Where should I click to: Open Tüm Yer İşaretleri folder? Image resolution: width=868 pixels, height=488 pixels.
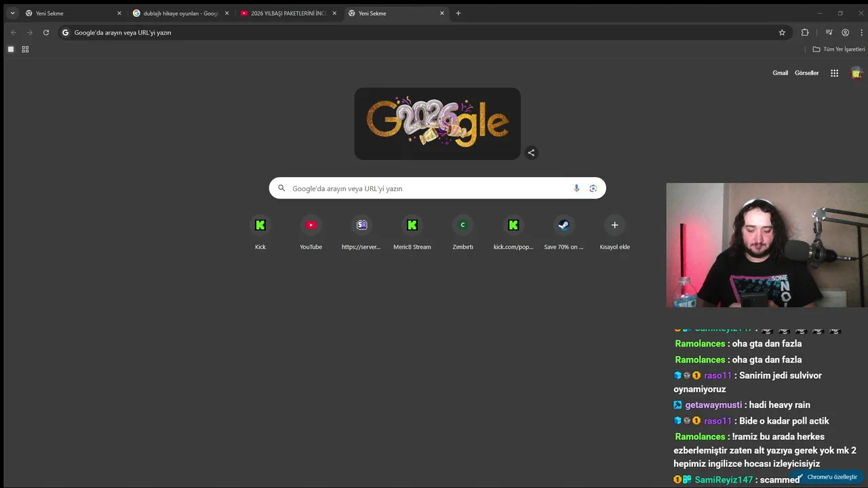coord(839,49)
